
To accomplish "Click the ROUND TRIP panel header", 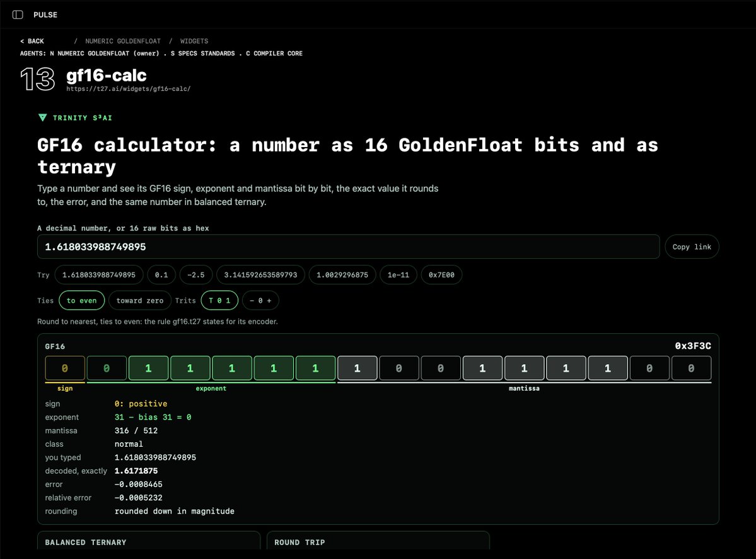I will (x=300, y=542).
